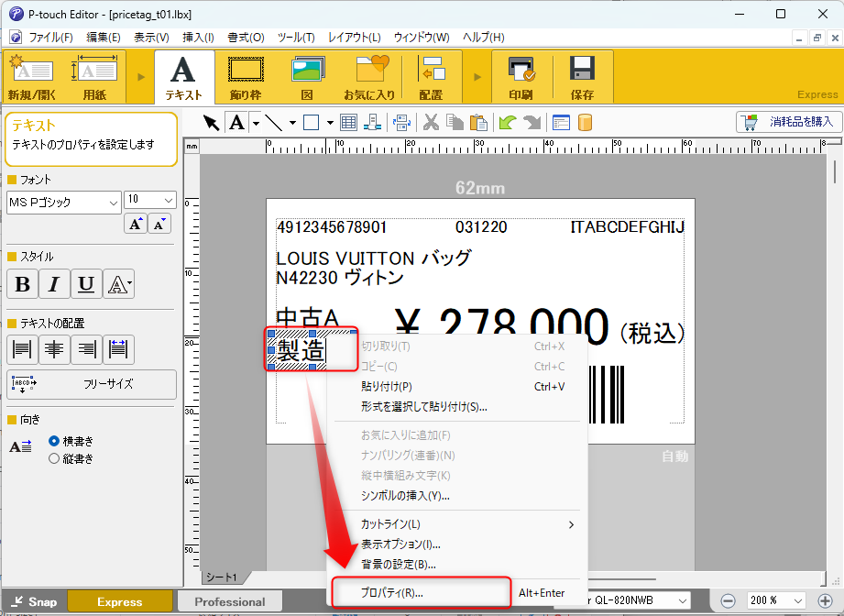Zoom in with the plus button

coord(825,601)
